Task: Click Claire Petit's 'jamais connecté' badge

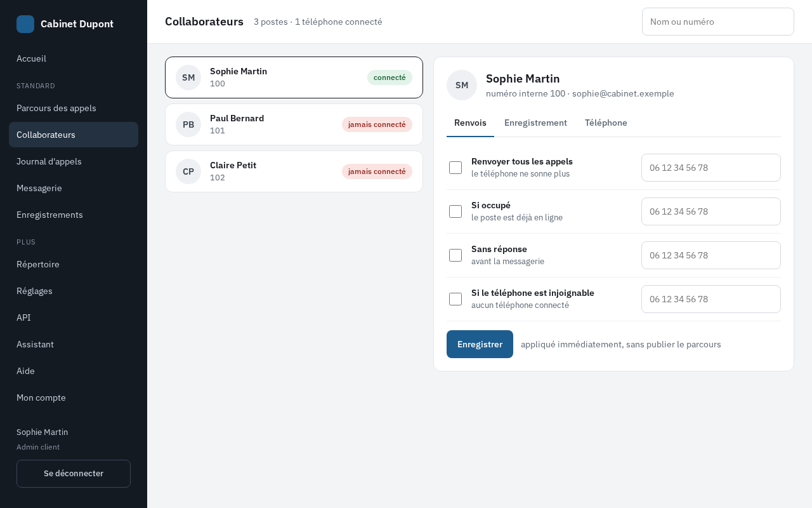Action: point(377,171)
